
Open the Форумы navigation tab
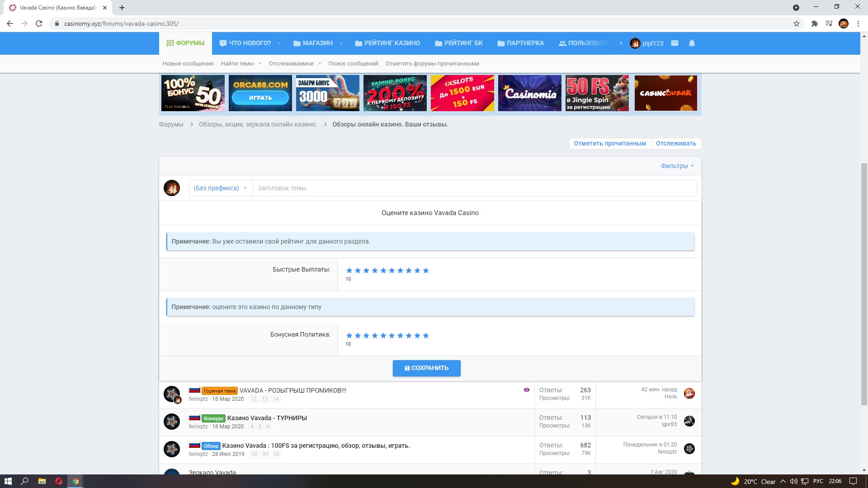click(x=185, y=43)
